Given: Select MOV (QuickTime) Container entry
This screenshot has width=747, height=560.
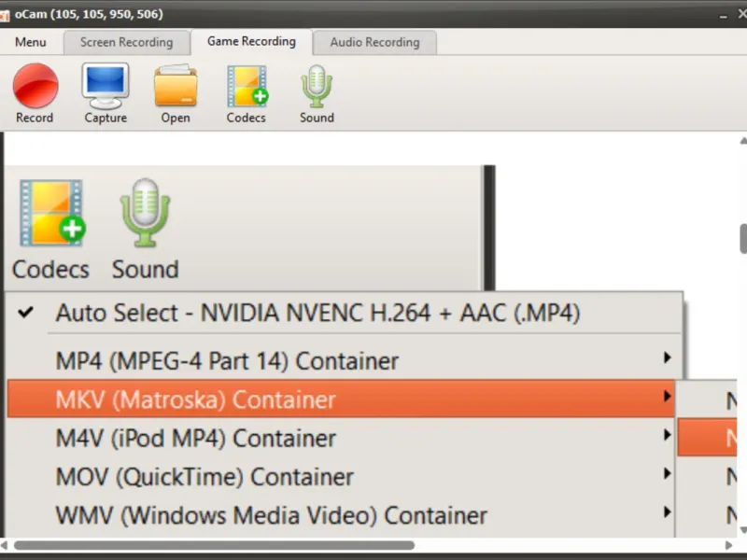Looking at the screenshot, I should click(341, 476).
